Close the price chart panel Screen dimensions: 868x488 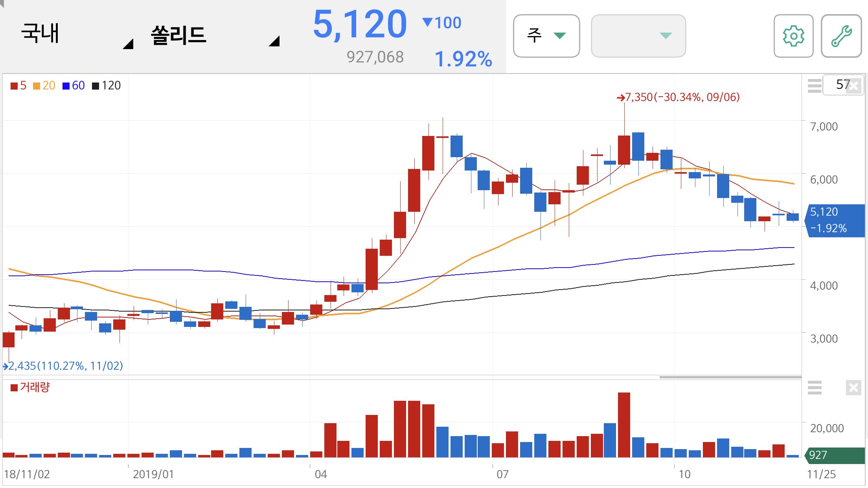coord(854,86)
